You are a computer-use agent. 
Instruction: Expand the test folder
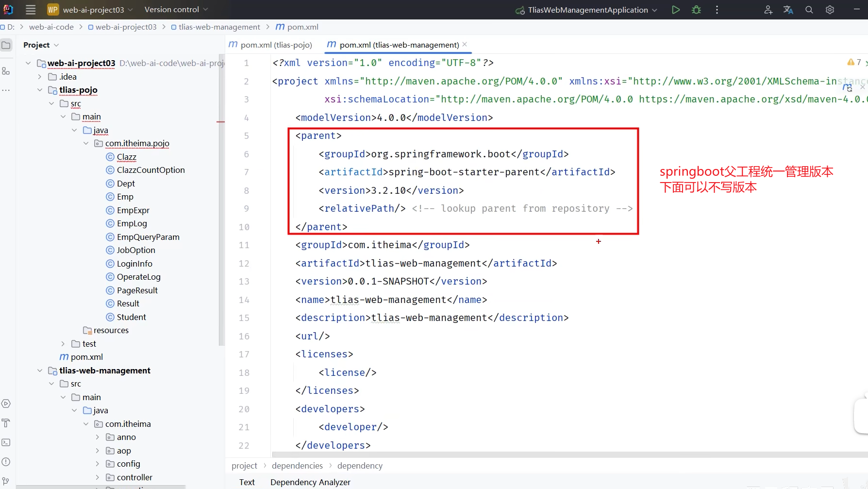(x=63, y=344)
